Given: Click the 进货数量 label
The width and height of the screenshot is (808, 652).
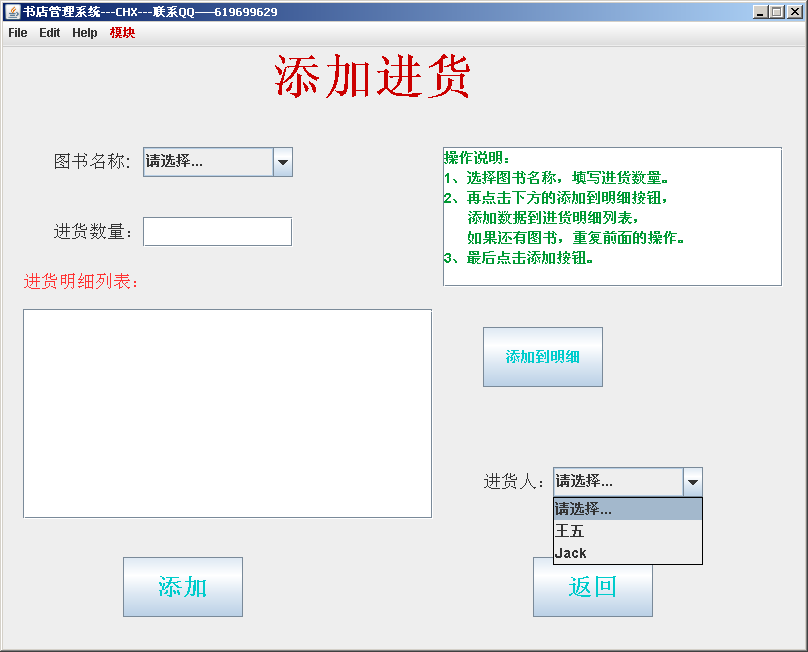Looking at the screenshot, I should pos(93,231).
